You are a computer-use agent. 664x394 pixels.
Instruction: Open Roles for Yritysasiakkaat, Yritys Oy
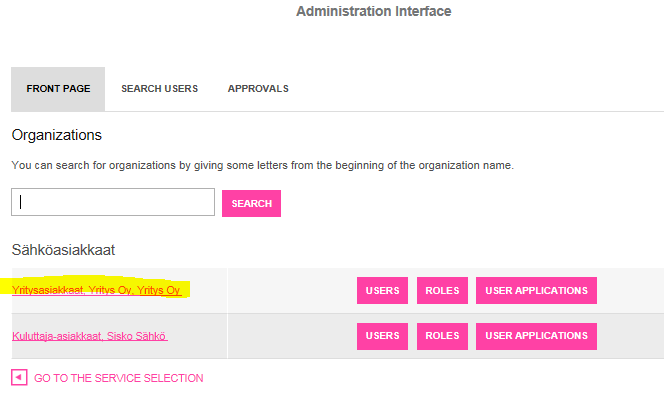[442, 291]
